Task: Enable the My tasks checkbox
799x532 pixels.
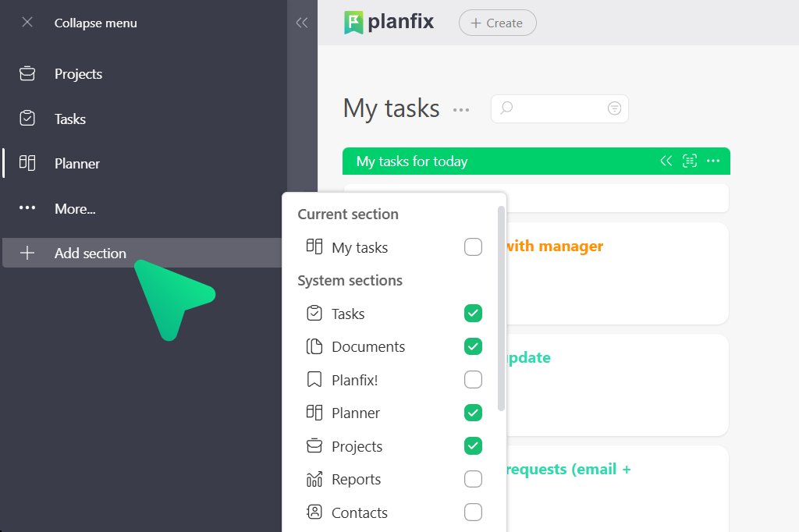Action: pyautogui.click(x=473, y=247)
